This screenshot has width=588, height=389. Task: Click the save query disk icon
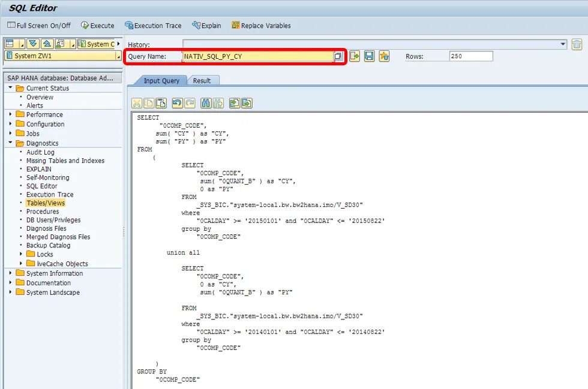tap(370, 56)
